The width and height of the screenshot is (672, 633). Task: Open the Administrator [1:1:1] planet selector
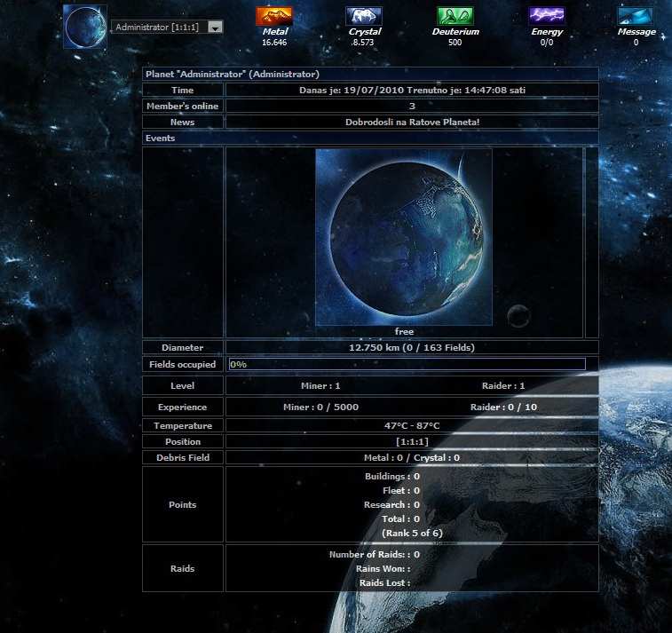coord(159,28)
